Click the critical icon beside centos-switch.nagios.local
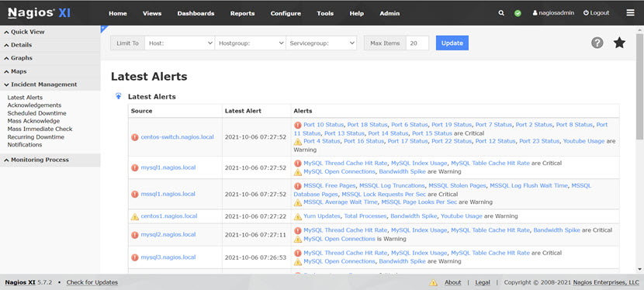The width and height of the screenshot is (644, 290). click(x=135, y=137)
